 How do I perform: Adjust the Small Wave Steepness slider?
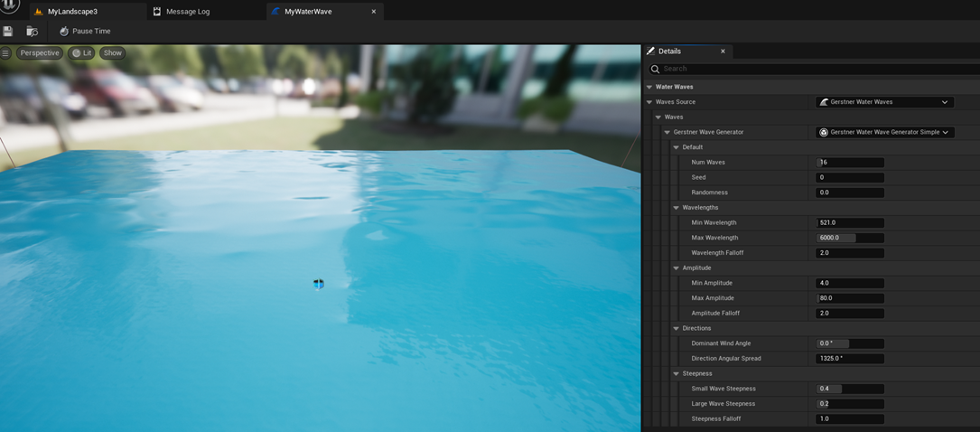coord(850,389)
